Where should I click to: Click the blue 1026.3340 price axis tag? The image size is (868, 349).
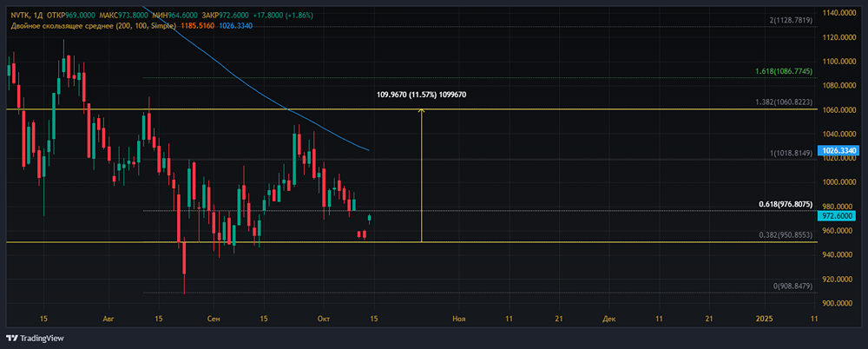coord(839,150)
